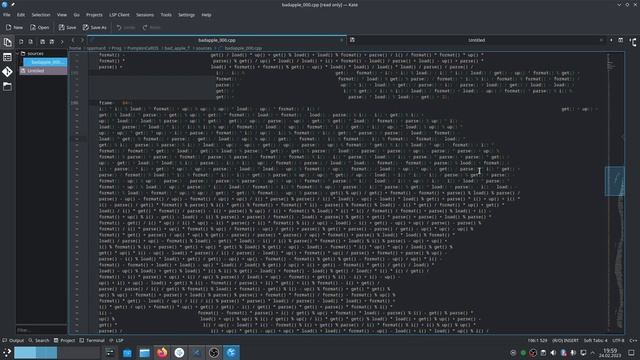
Task: Toggle the Project bottom panel
Action: [x=64, y=340]
